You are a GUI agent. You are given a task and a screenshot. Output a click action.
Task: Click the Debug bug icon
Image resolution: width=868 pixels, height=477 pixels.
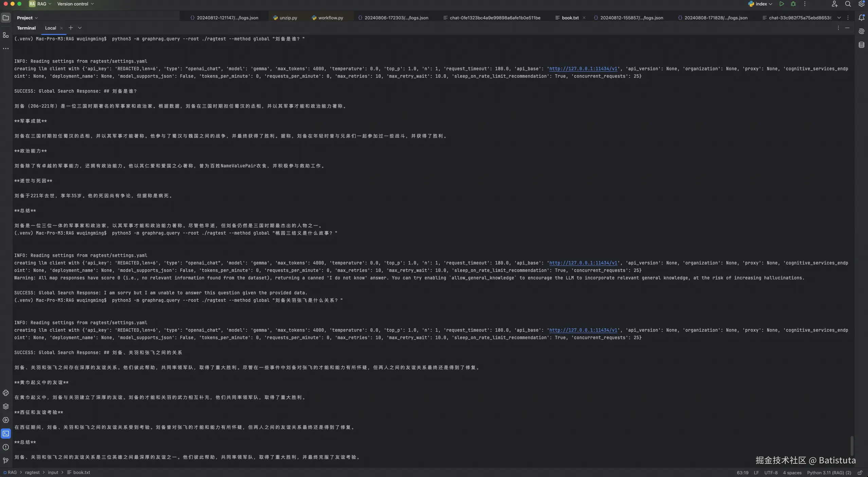tap(793, 4)
